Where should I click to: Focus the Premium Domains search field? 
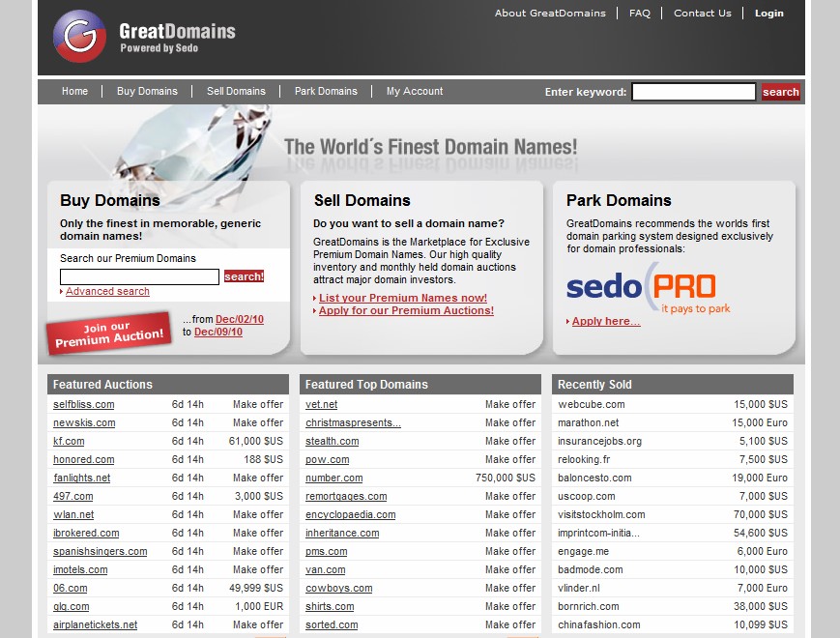tap(140, 276)
